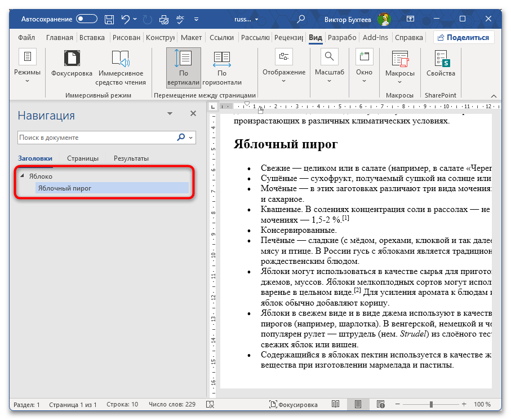Click the search magnifier in the title bar

(x=301, y=19)
